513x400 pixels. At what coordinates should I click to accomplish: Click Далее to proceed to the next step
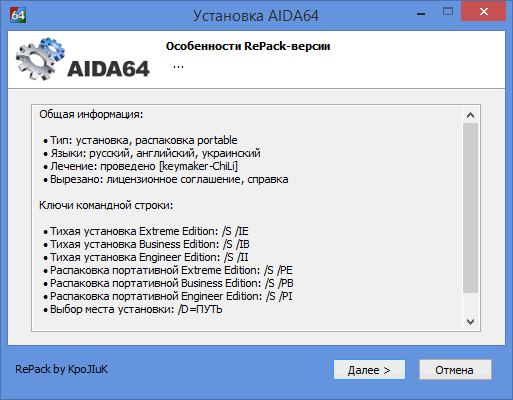click(x=369, y=369)
